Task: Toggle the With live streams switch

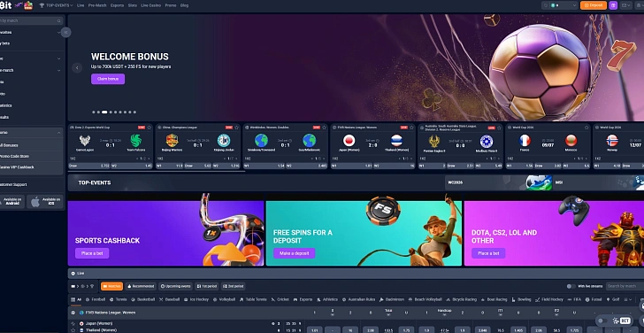Action: [571, 286]
